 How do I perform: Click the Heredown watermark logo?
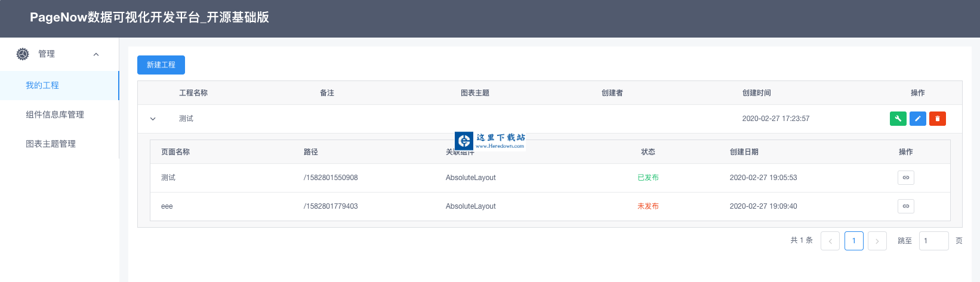[x=464, y=141]
